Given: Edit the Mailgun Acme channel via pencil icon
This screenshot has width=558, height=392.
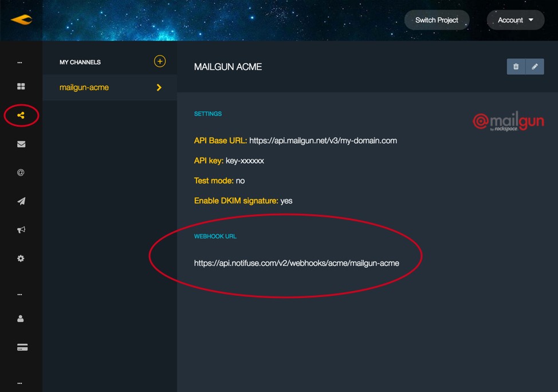Looking at the screenshot, I should [535, 66].
